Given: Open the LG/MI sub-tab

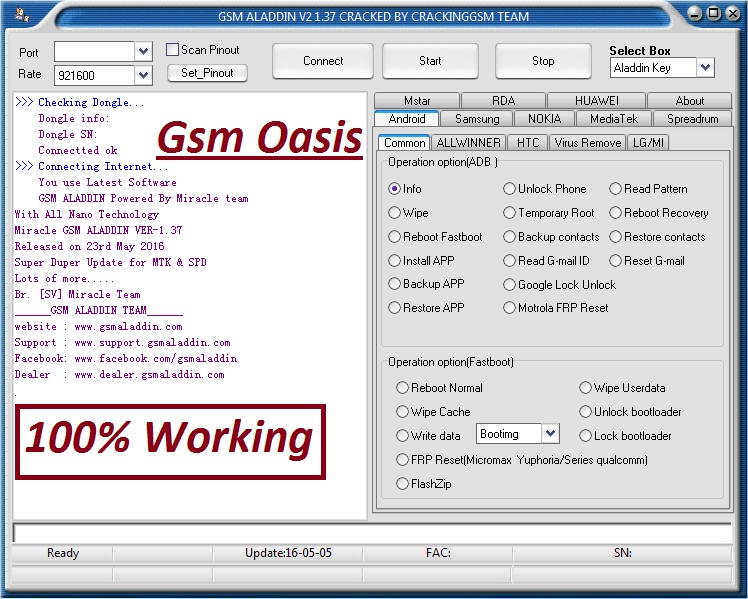Looking at the screenshot, I should point(648,143).
